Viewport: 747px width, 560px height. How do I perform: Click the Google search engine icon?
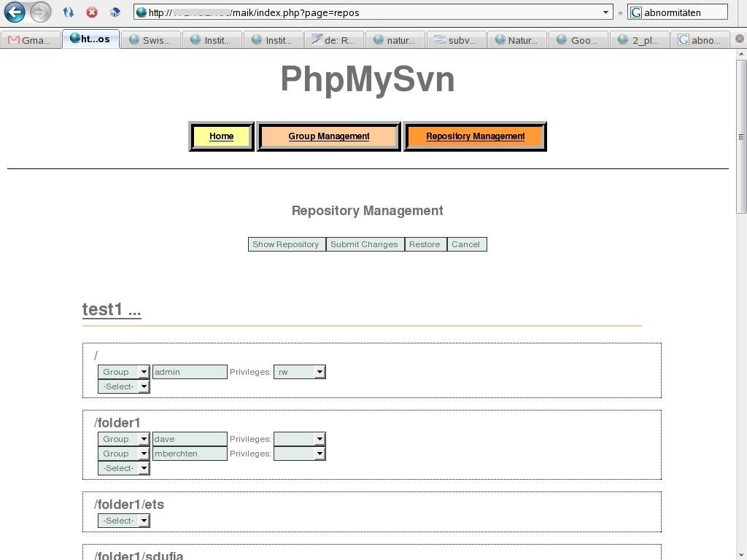click(x=635, y=12)
